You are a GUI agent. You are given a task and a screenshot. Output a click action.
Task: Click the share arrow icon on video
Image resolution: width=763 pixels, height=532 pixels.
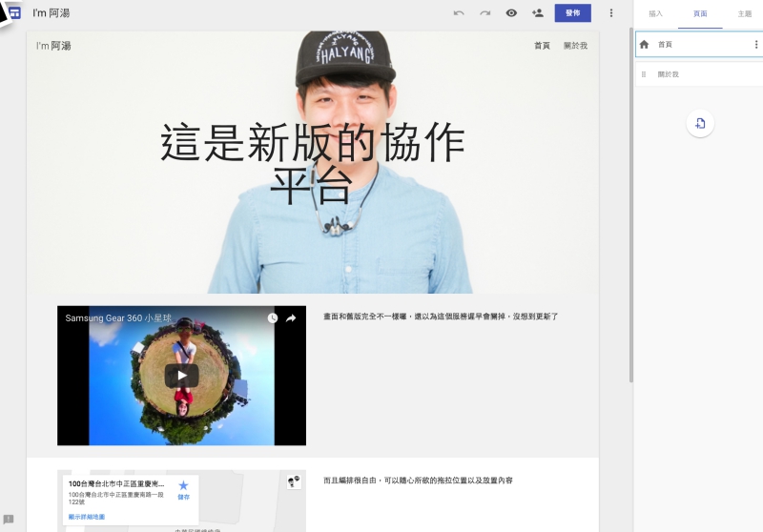[x=291, y=318]
